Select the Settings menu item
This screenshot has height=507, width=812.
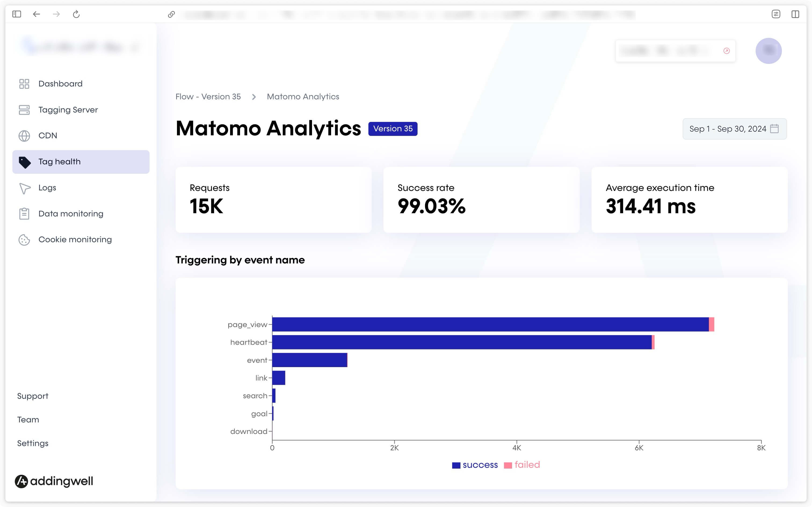pyautogui.click(x=33, y=443)
